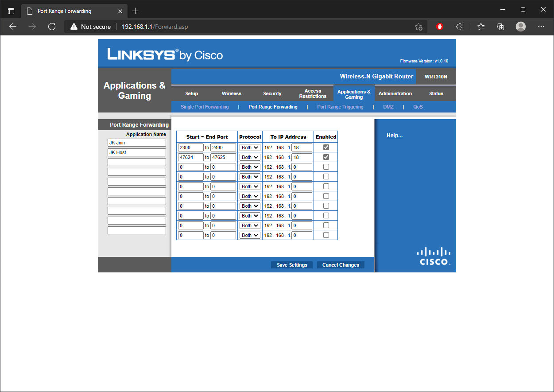Expand Protocol dropdown for JK Host row
This screenshot has width=554, height=392.
click(x=250, y=157)
